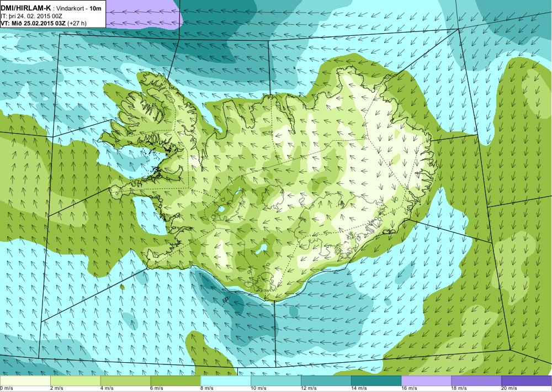Click the "IT: þri 24. 02. 2015 00Z" line
The image size is (552, 392).
[33, 16]
